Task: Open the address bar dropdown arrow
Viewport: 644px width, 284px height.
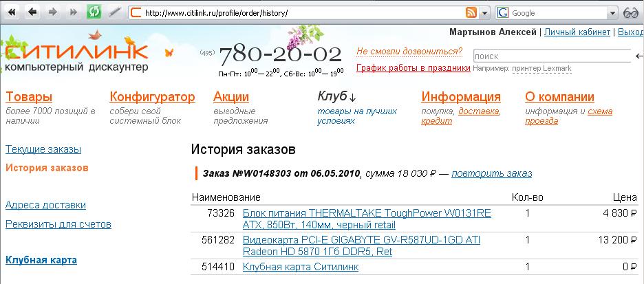Action: (484, 13)
